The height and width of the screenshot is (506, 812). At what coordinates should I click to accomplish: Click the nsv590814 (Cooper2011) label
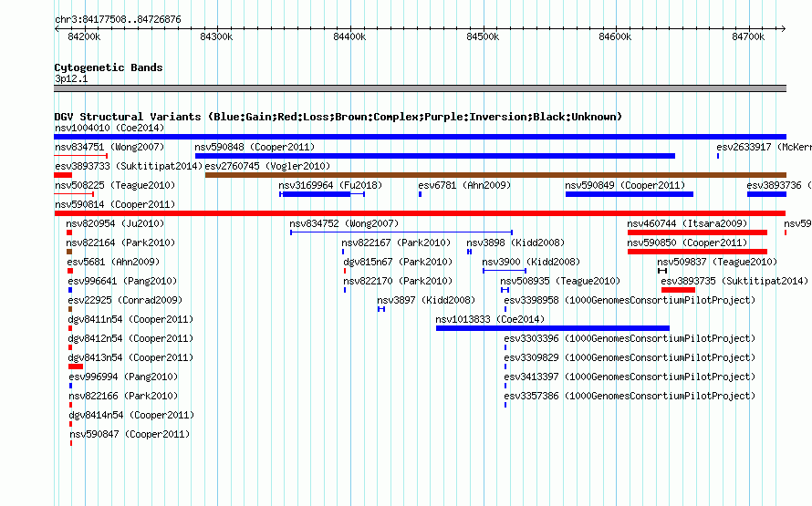115,204
